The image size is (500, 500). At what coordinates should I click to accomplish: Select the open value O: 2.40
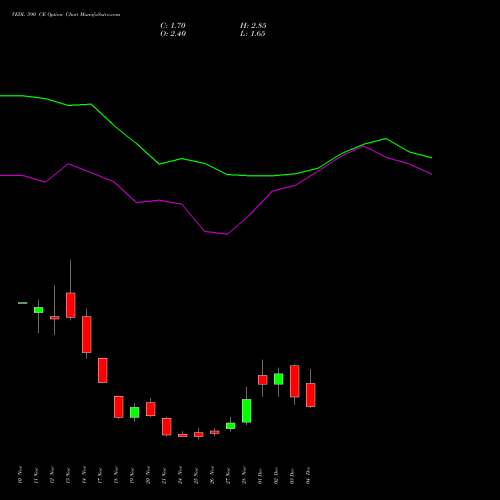coord(173,34)
